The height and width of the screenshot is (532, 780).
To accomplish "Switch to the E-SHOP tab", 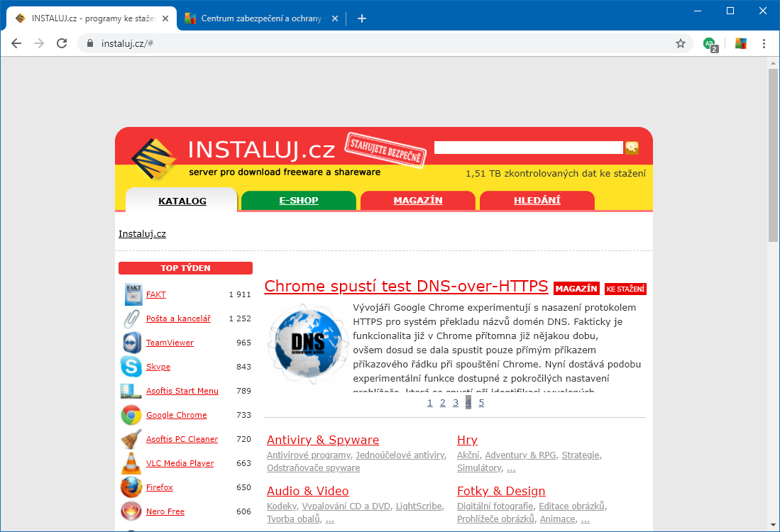I will point(298,201).
